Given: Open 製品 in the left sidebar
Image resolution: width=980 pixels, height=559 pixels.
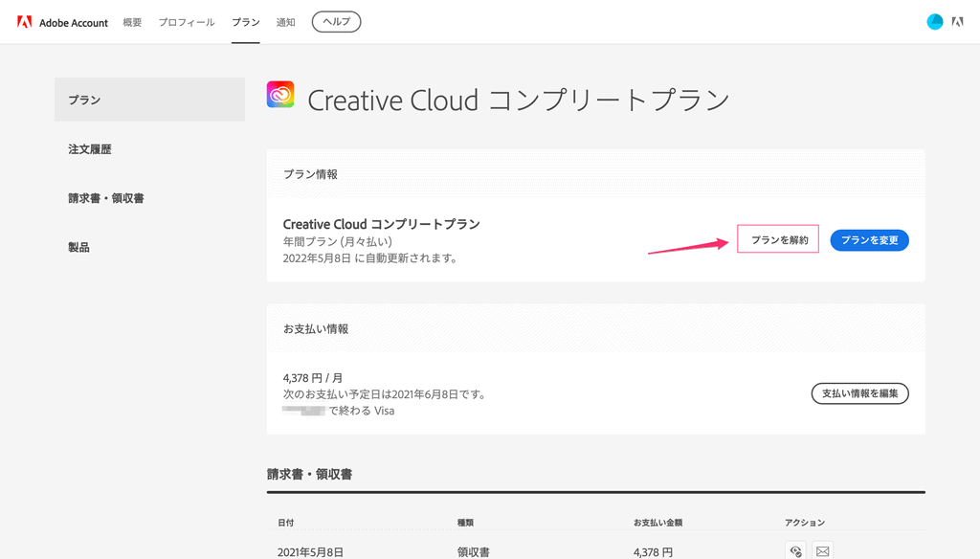Looking at the screenshot, I should tap(78, 247).
